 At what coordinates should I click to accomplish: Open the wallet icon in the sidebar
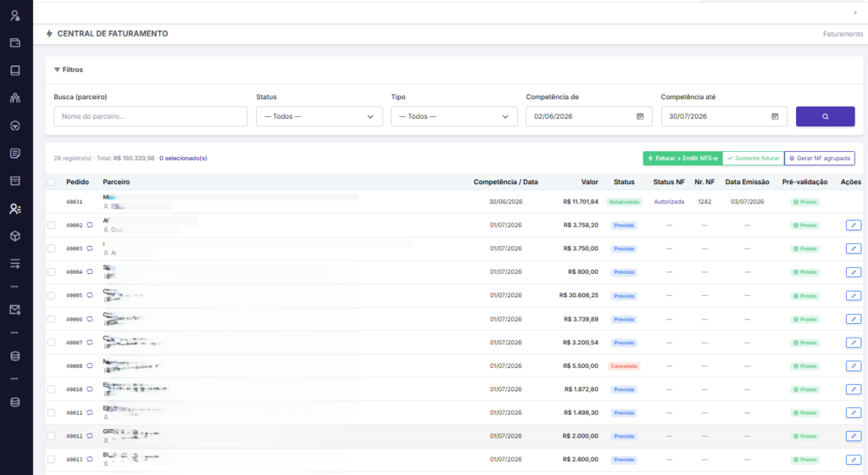(x=15, y=42)
